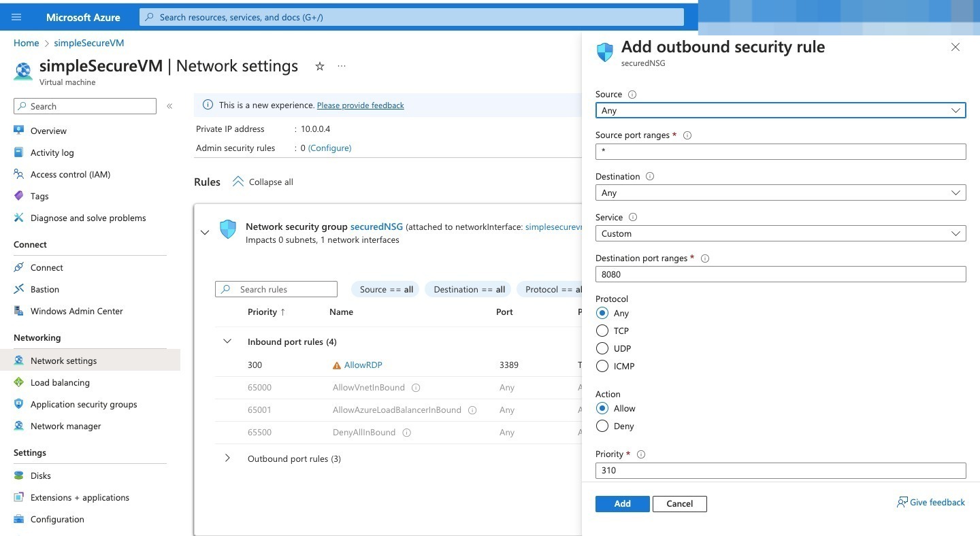
Task: Select the Allow action radio button
Action: [602, 408]
